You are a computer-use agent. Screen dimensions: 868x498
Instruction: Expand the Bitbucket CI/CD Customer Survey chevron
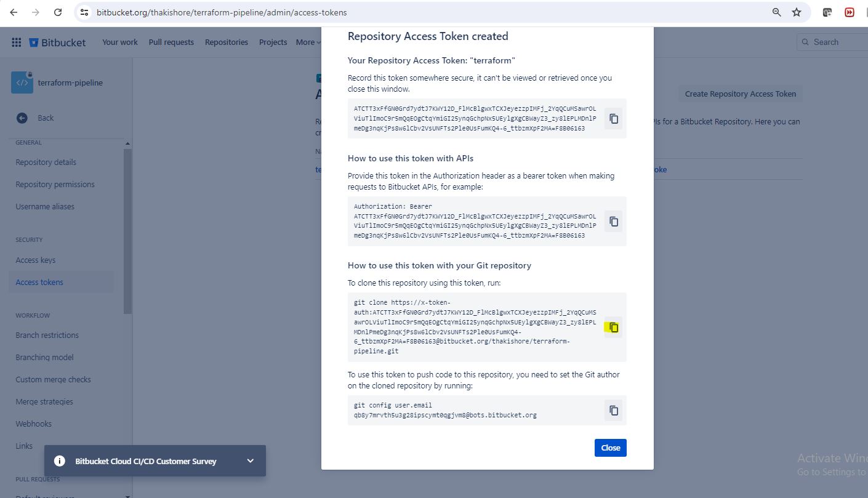point(250,461)
